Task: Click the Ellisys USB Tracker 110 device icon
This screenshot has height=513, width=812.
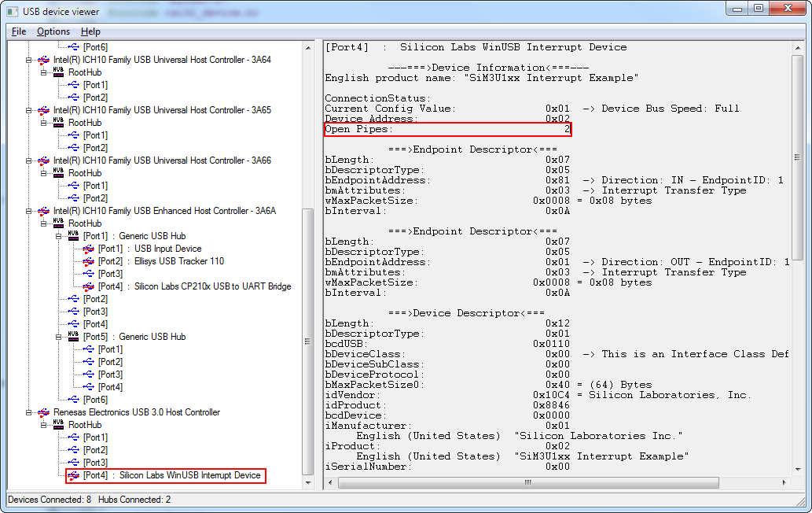Action: (88, 261)
